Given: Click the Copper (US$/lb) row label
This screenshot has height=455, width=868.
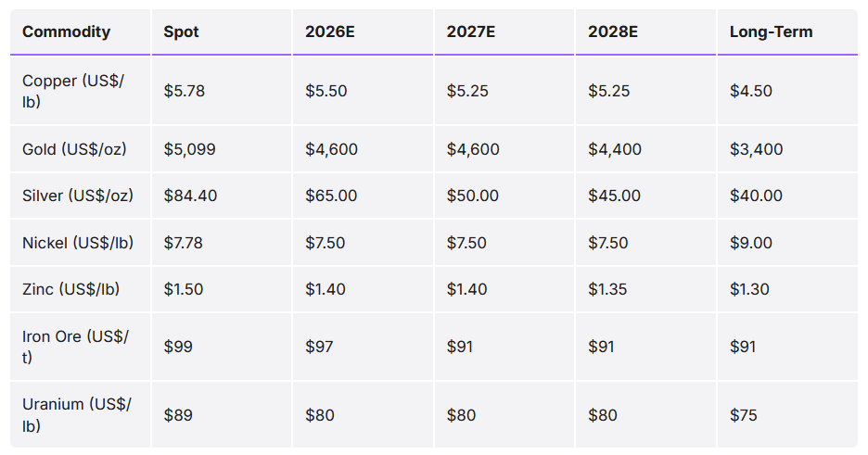Looking at the screenshot, I should coord(73,91).
